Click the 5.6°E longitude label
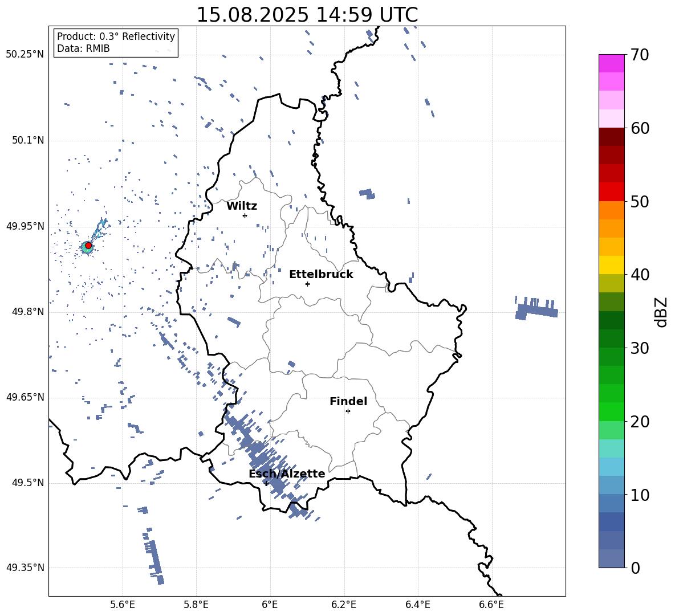Screen dimensions: 675x616 [123, 605]
